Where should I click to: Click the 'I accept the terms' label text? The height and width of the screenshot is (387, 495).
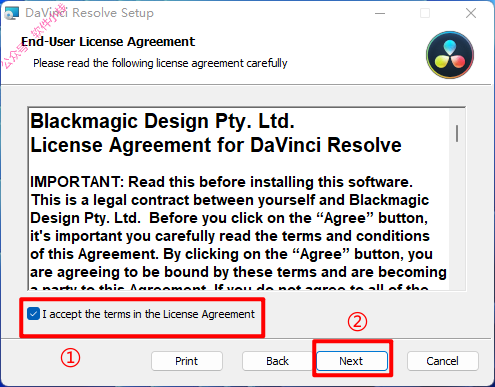pyautogui.click(x=148, y=314)
